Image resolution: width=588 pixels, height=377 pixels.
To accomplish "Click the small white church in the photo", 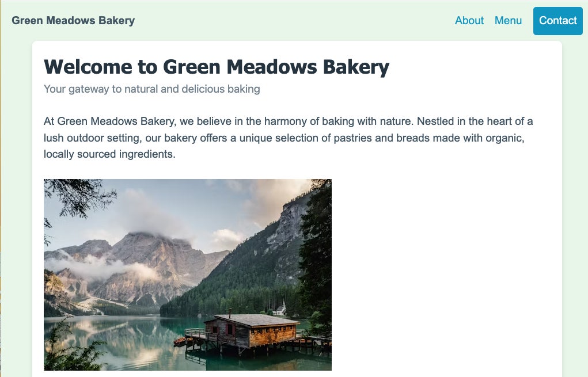I will click(x=280, y=309).
